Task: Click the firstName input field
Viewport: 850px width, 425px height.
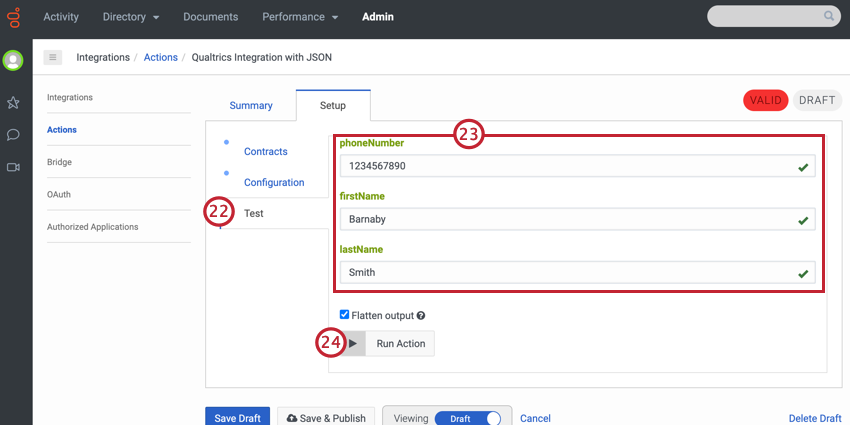Action: (577, 219)
